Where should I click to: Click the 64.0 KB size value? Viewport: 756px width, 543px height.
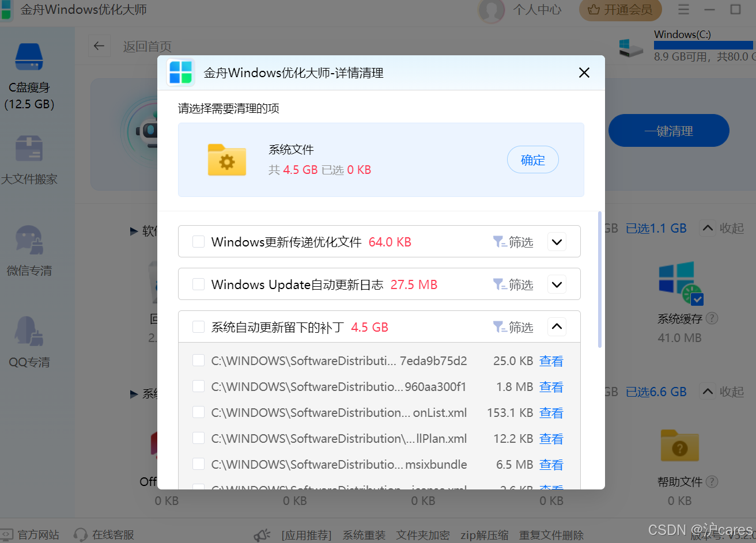click(390, 242)
